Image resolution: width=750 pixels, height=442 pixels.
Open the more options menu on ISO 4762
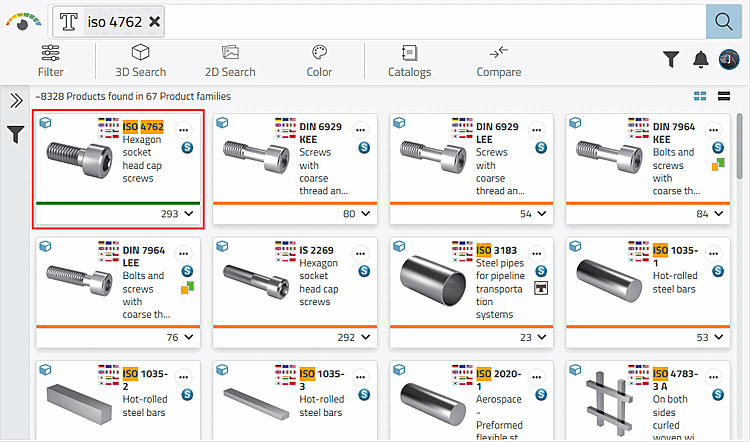tap(182, 129)
